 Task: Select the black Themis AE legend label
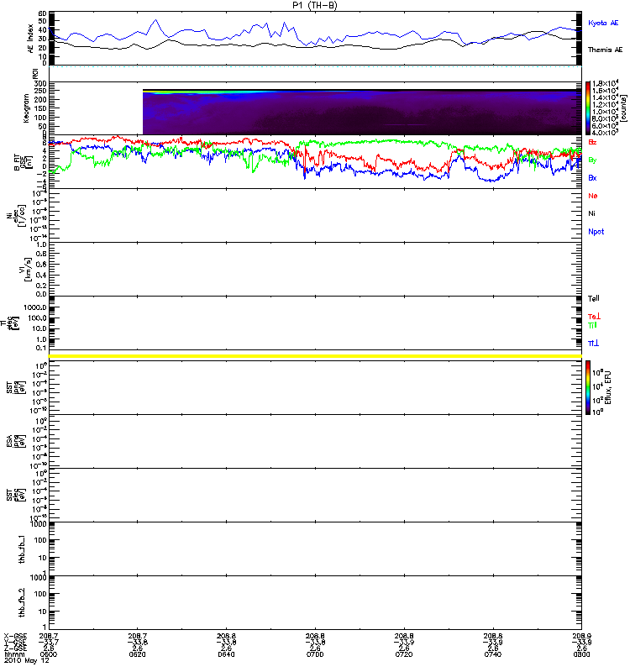(605, 50)
